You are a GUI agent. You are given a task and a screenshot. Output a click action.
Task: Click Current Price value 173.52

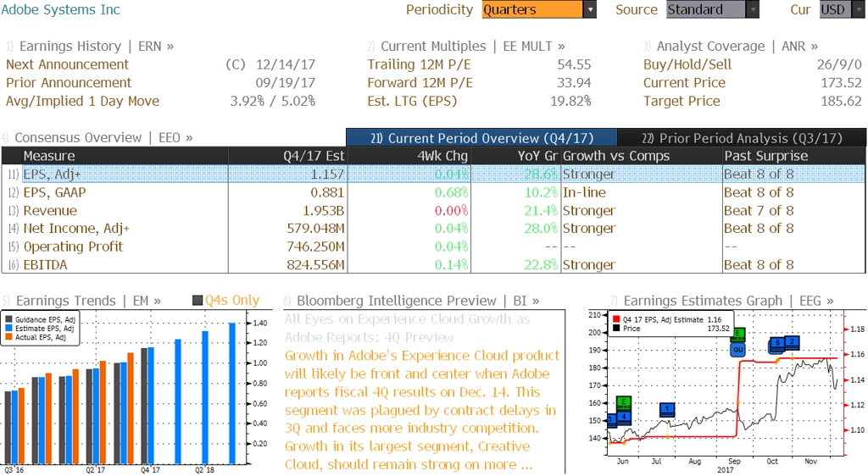coord(842,83)
